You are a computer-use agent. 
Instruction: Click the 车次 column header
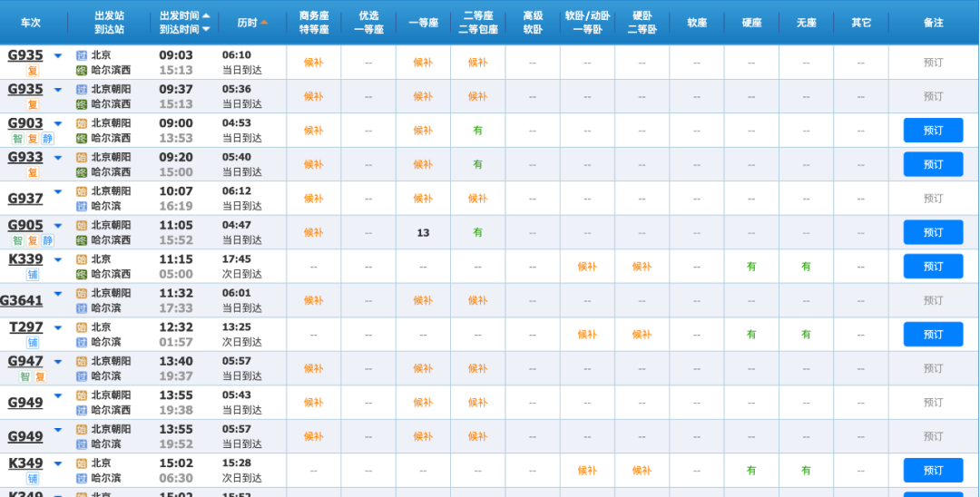31,22
